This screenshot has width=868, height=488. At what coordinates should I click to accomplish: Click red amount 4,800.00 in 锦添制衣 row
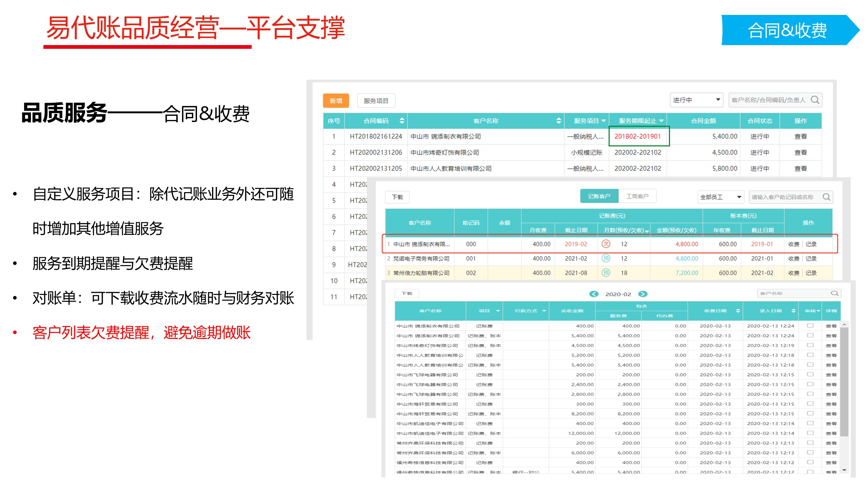[687, 244]
